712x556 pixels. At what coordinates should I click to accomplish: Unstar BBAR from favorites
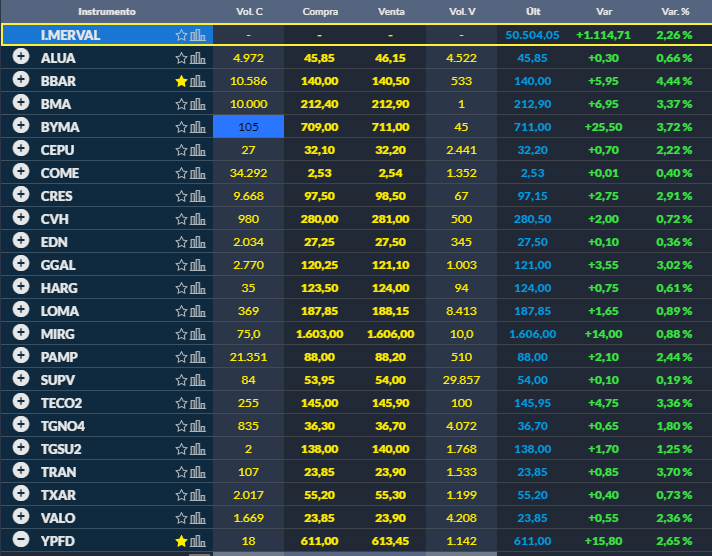pos(181,81)
